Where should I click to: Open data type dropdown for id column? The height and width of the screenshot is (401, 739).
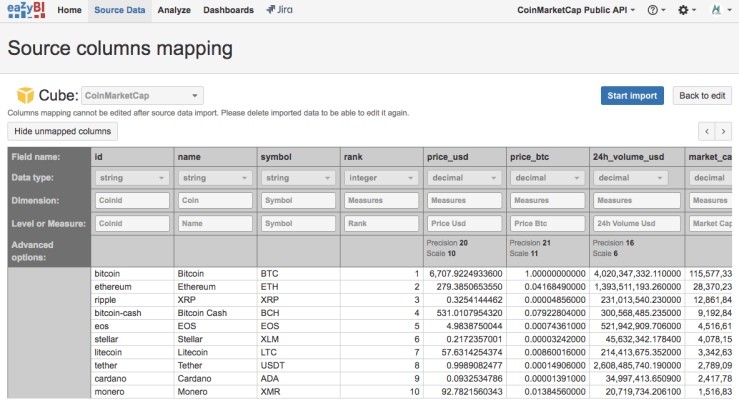click(x=131, y=177)
